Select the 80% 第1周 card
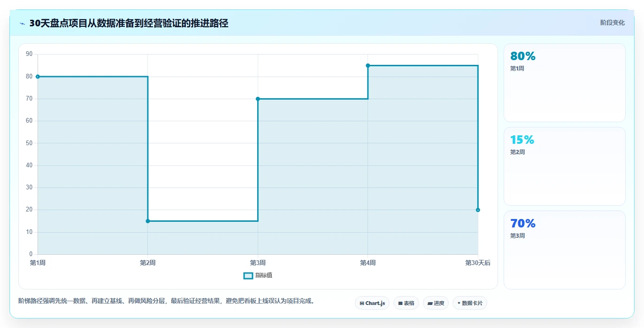This screenshot has width=644, height=328. click(564, 83)
